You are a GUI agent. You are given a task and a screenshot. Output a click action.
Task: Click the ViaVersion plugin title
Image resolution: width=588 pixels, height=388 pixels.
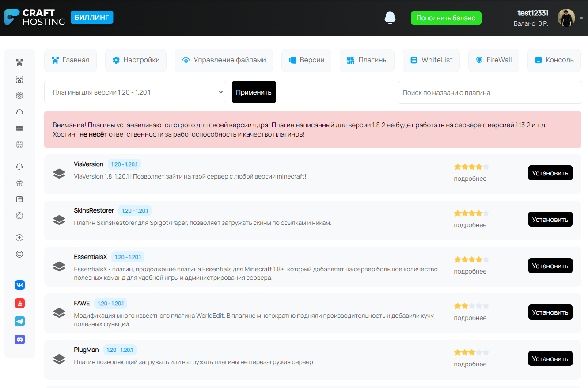88,164
